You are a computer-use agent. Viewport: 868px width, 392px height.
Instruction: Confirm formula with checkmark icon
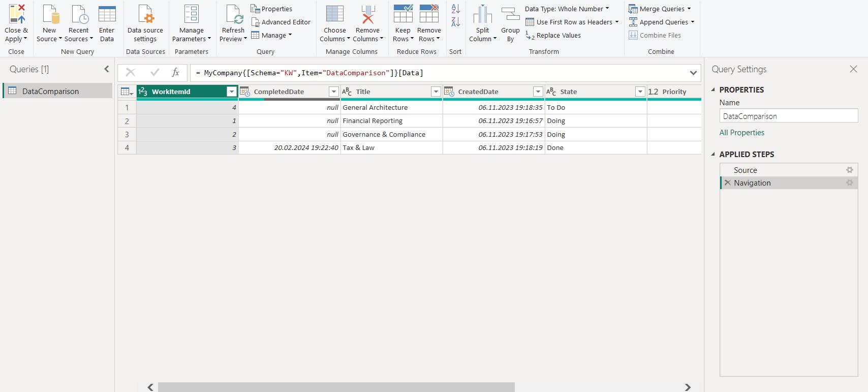155,73
